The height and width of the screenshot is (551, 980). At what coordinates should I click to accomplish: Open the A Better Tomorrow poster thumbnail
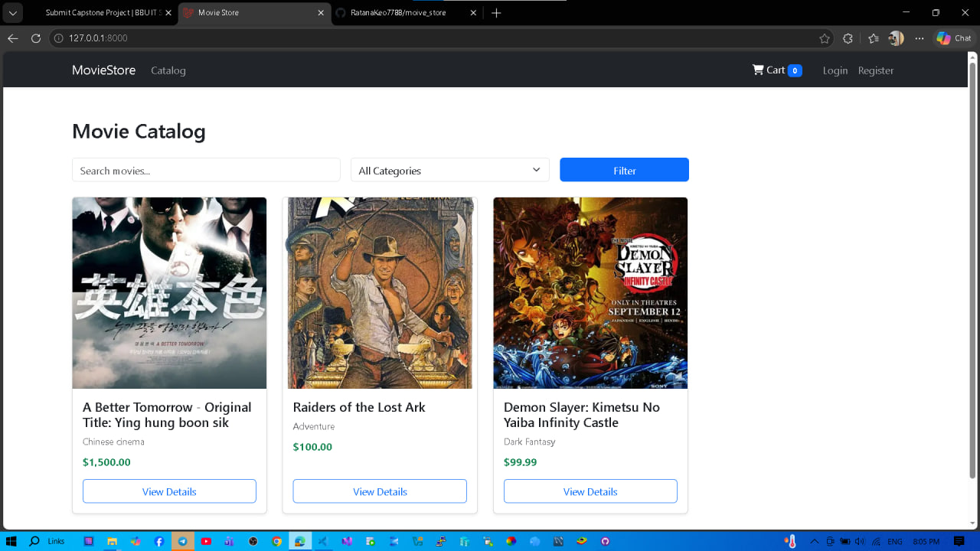pyautogui.click(x=169, y=293)
